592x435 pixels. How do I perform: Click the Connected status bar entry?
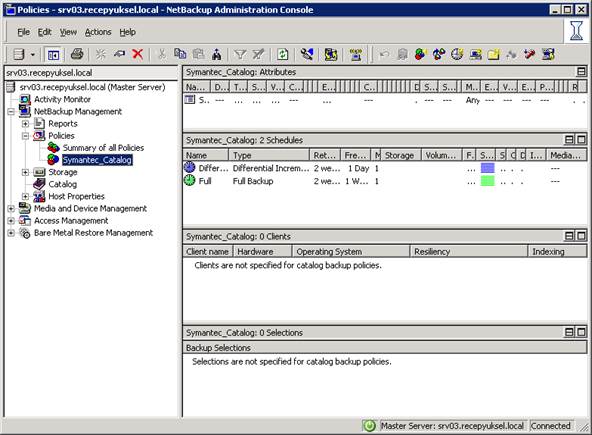click(x=551, y=426)
